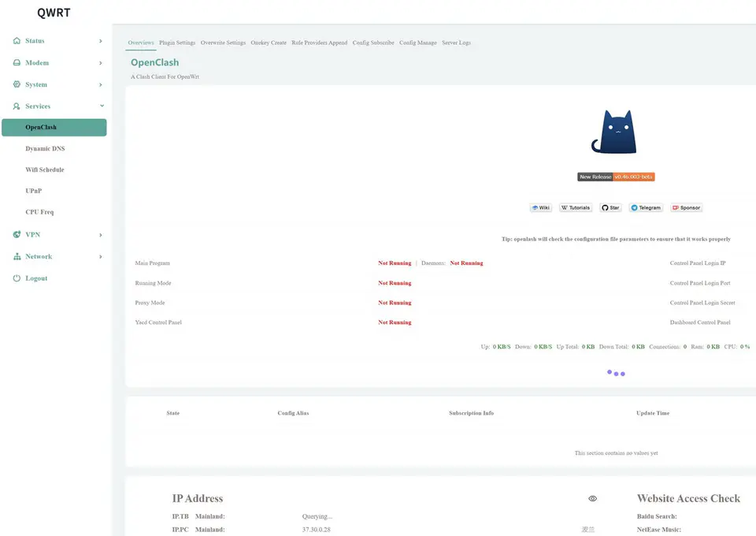756x536 pixels.
Task: Click the Modem icon in sidebar
Action: click(x=17, y=63)
